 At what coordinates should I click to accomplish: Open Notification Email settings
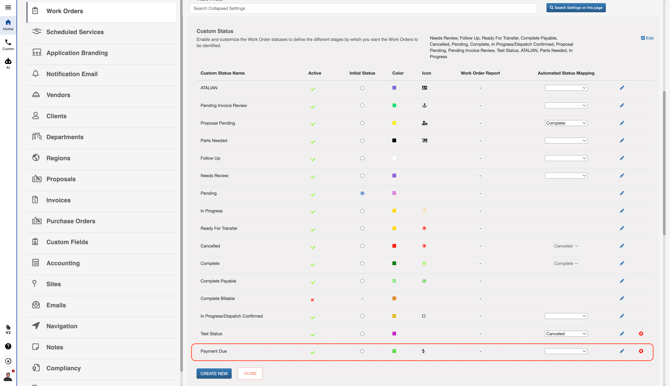(x=101, y=74)
